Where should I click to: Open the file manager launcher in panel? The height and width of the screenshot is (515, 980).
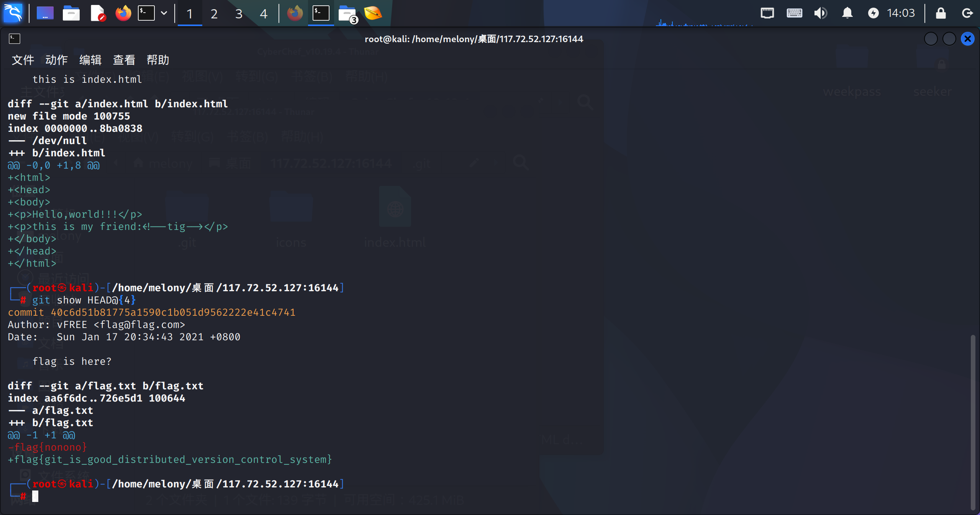(x=71, y=13)
